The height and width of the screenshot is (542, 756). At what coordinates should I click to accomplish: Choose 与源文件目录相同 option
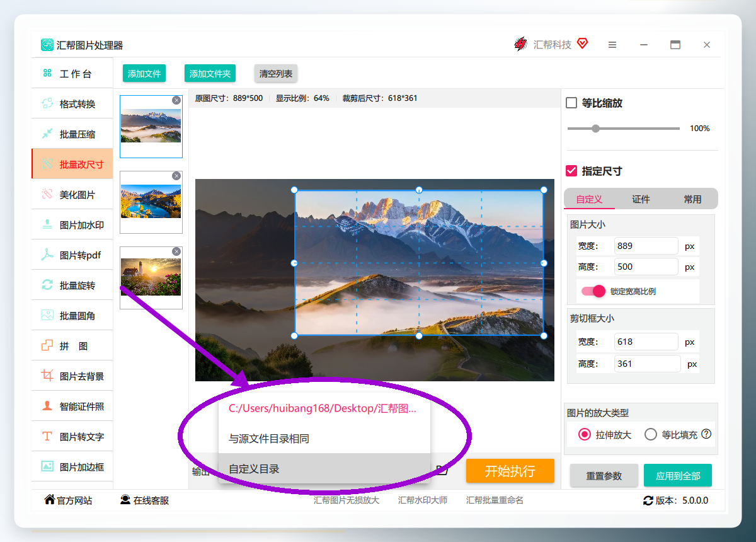tap(324, 438)
